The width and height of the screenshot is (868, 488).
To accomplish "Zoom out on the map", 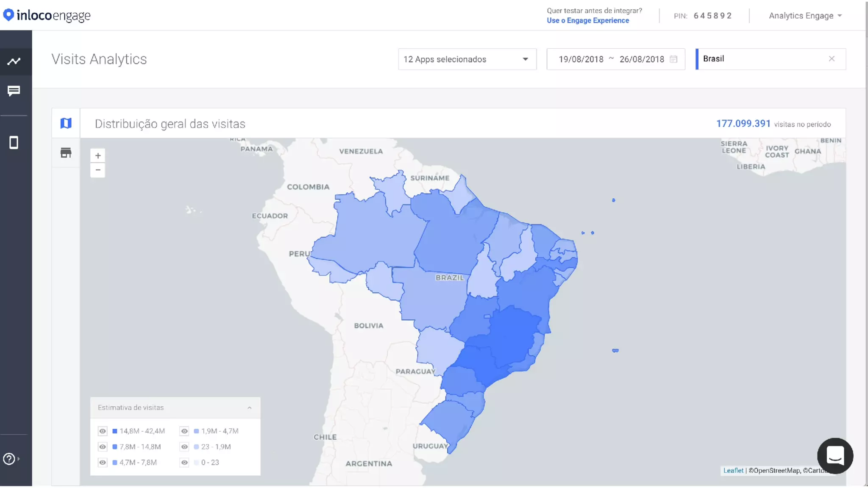I will tap(98, 170).
